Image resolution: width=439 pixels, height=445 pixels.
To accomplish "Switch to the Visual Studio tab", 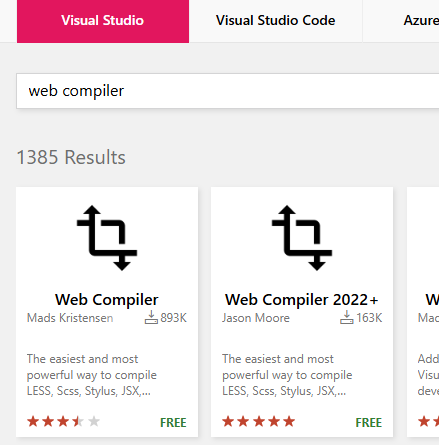I will coord(103,21).
